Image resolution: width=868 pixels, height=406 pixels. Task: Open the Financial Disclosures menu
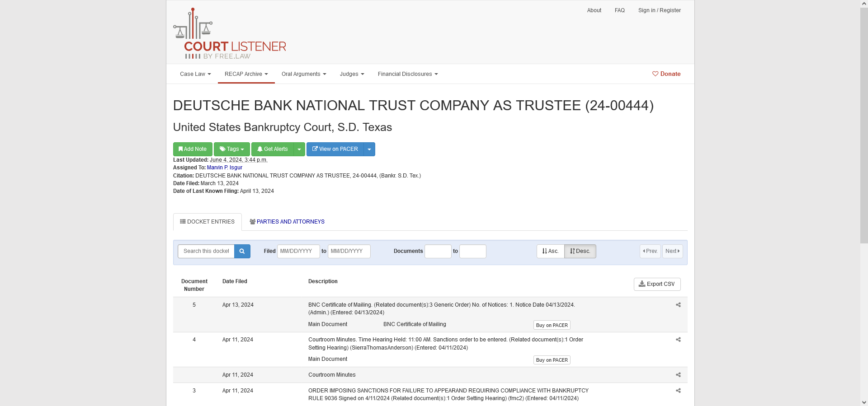click(408, 74)
